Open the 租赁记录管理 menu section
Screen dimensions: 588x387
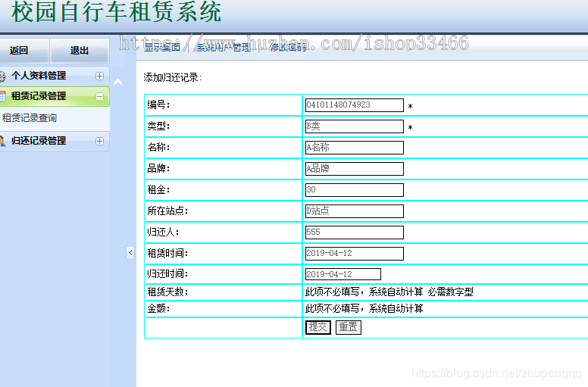click(55, 97)
